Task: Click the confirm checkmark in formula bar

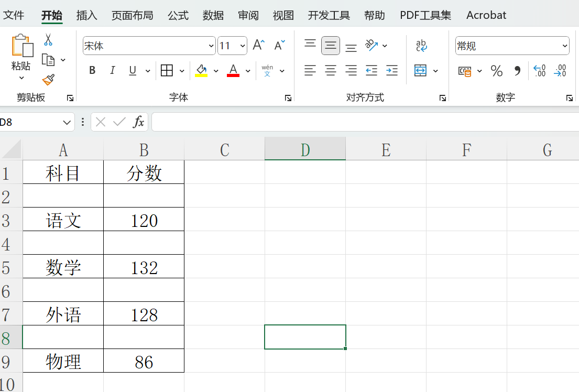Action: 119,122
